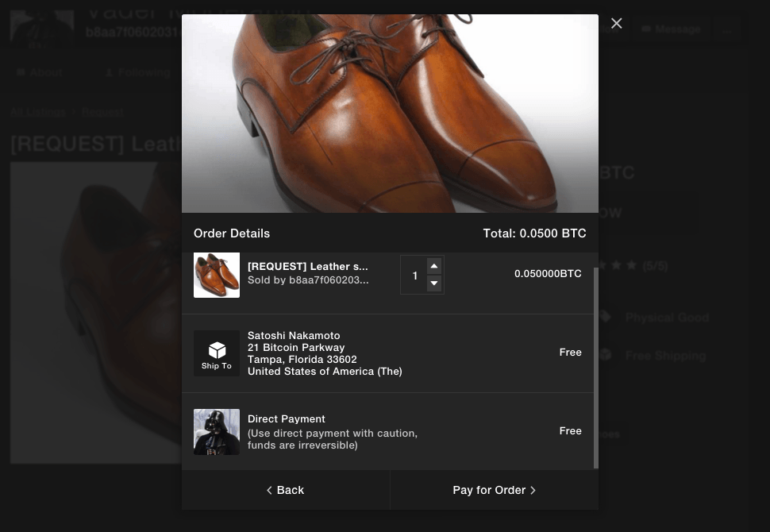This screenshot has height=532, width=770.
Task: Decrease the item quantity with down arrow
Action: tap(434, 283)
